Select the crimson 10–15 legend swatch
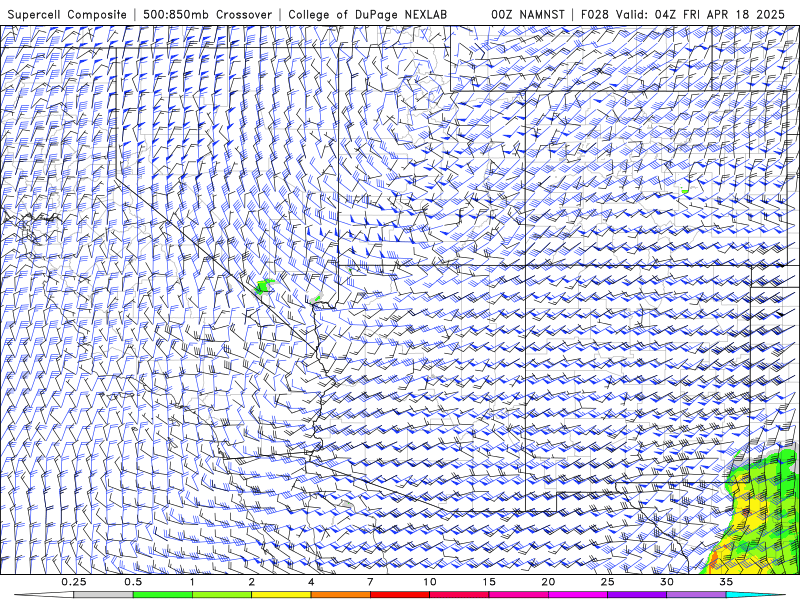Viewport: 800px width, 600px height. [x=459, y=595]
